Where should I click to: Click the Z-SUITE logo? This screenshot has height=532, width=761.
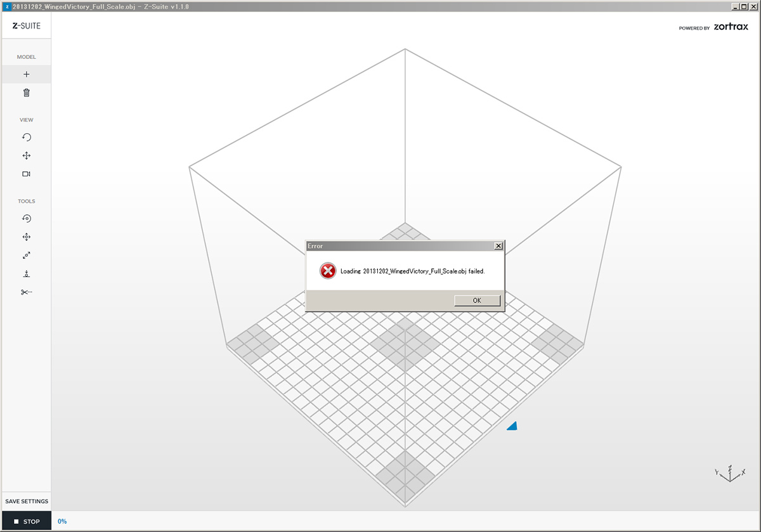point(27,27)
